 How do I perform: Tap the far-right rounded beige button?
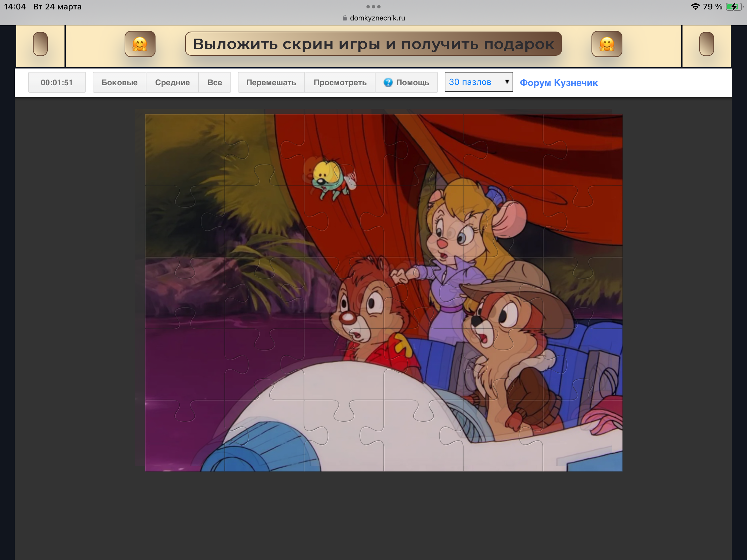[x=706, y=44]
